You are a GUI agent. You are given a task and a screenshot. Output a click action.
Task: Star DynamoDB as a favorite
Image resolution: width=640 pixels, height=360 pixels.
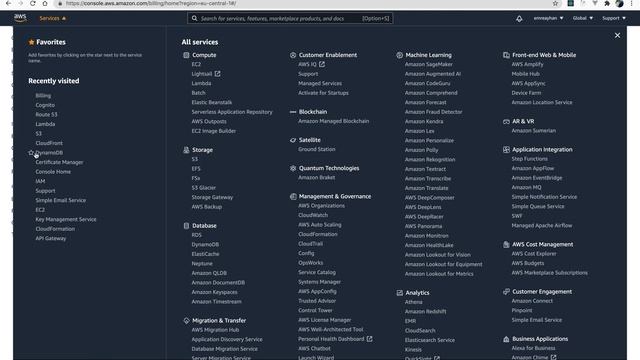point(31,153)
